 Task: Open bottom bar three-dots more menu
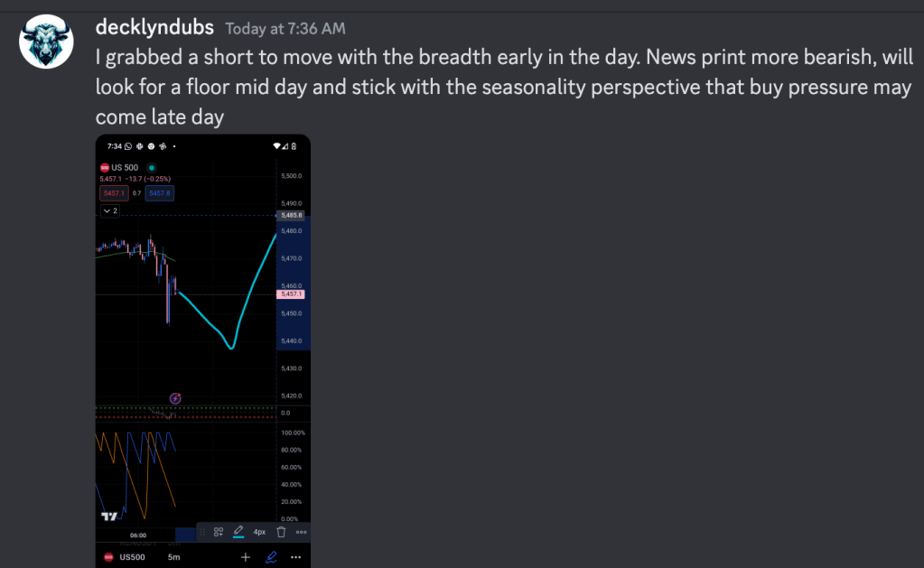coord(295,557)
